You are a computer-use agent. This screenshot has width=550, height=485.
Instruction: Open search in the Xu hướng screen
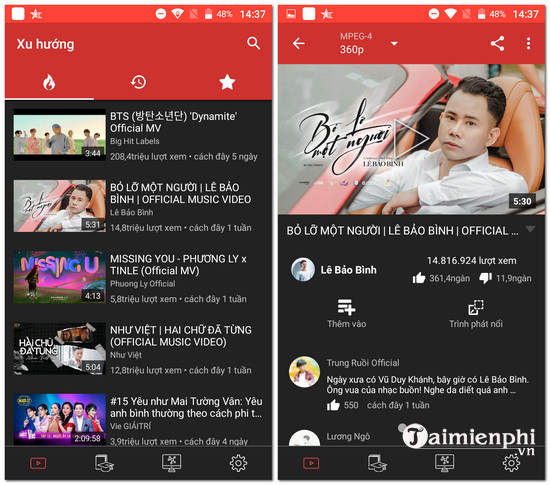(x=253, y=43)
